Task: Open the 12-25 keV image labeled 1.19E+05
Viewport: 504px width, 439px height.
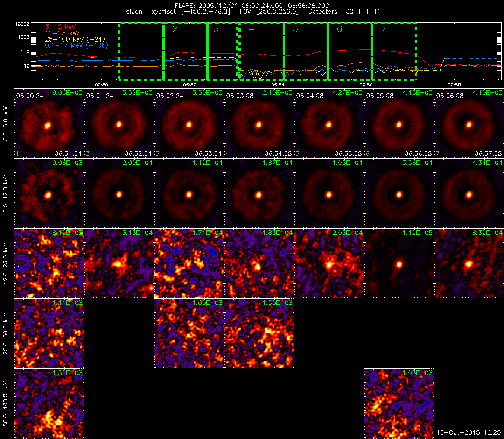Action: click(399, 264)
